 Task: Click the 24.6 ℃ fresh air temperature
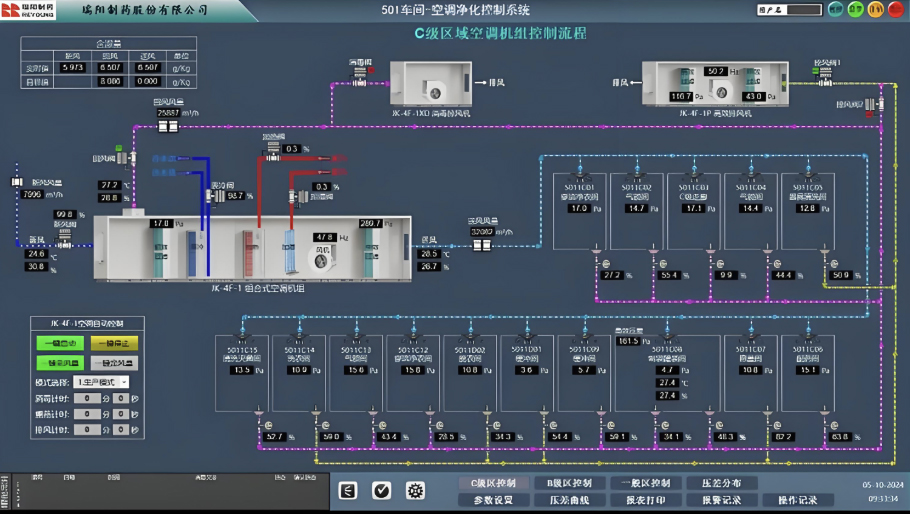[36, 254]
